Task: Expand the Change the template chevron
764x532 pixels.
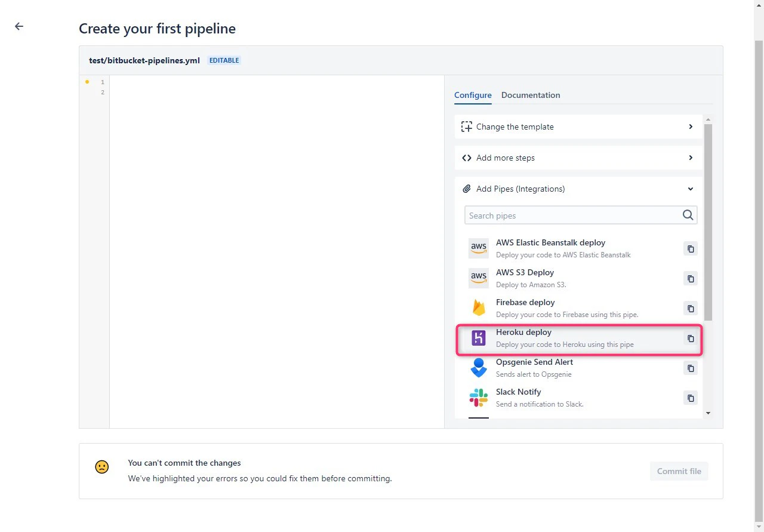Action: point(691,127)
